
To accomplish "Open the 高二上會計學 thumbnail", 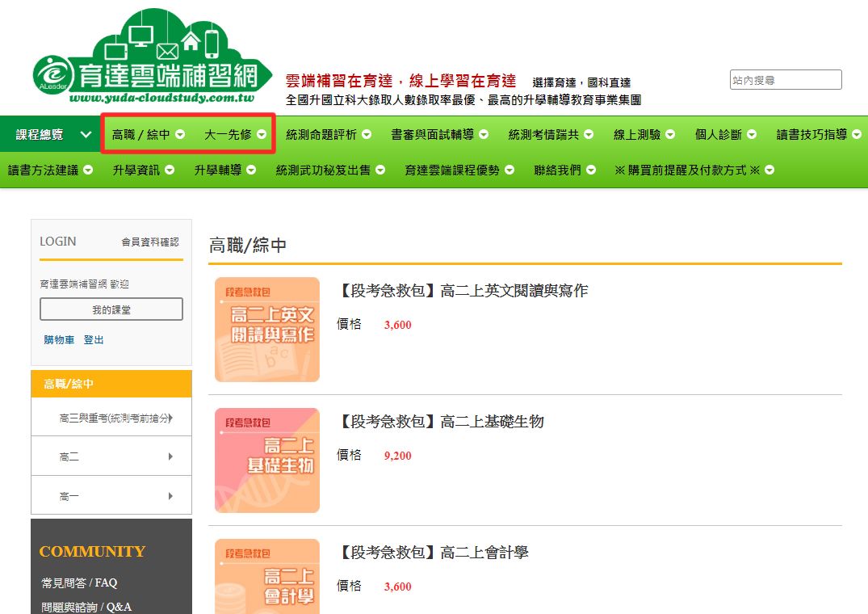I will point(267,576).
